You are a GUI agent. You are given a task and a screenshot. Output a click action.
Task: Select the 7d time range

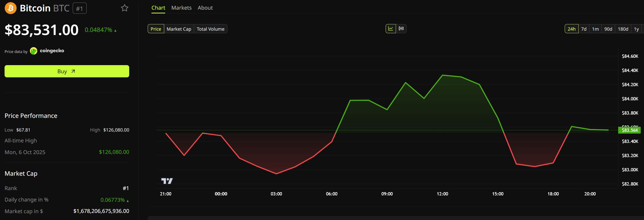coord(584,29)
